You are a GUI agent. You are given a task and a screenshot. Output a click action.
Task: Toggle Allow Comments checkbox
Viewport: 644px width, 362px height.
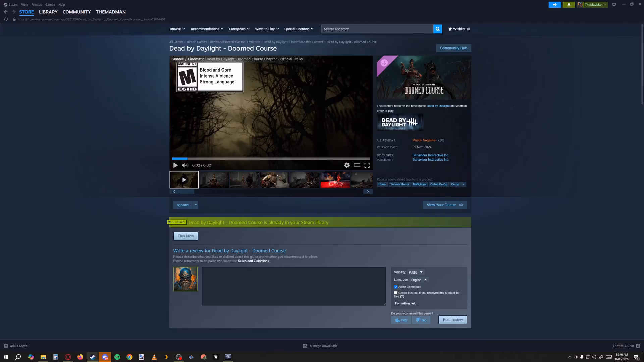pos(396,287)
